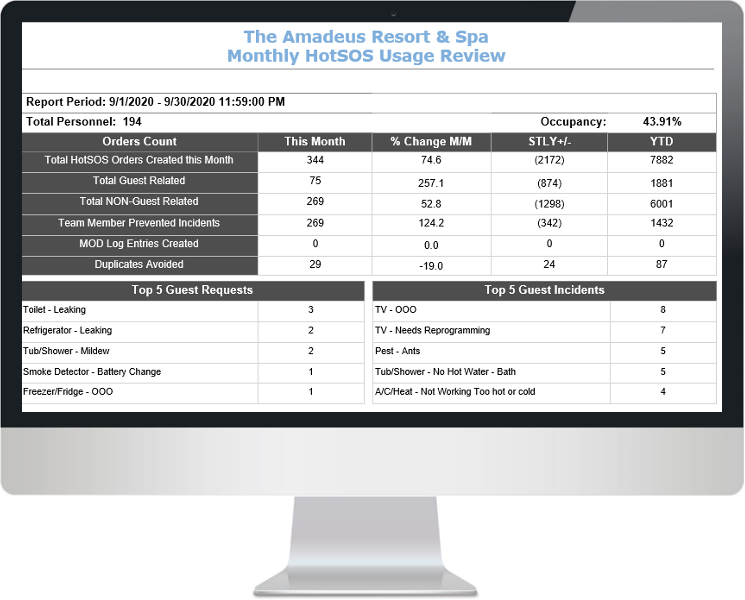
Task: Click the YTD value 1881
Action: click(661, 183)
